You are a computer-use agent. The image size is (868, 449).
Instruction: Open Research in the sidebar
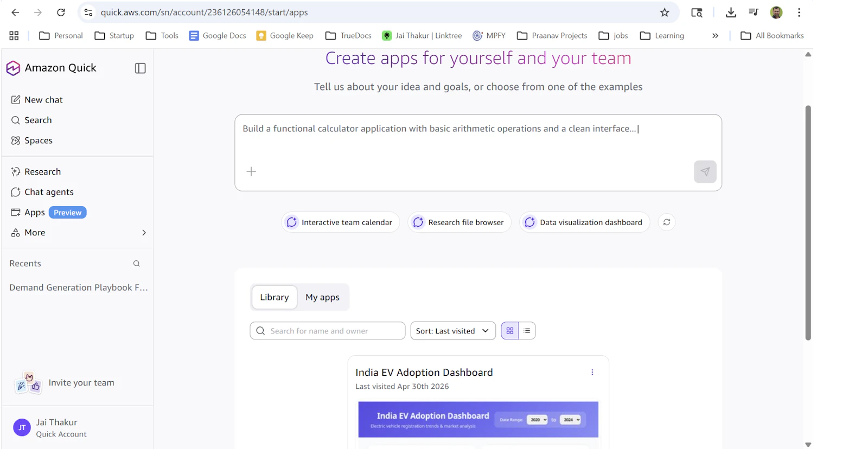36,172
